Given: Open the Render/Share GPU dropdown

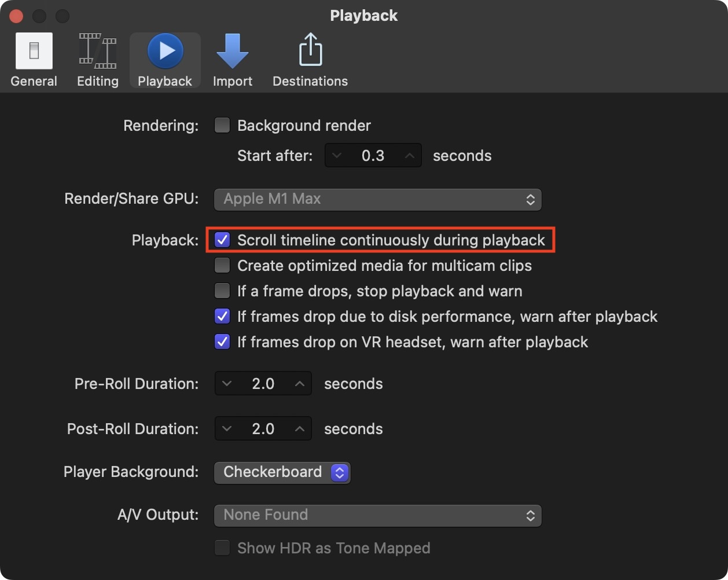Looking at the screenshot, I should [x=377, y=199].
